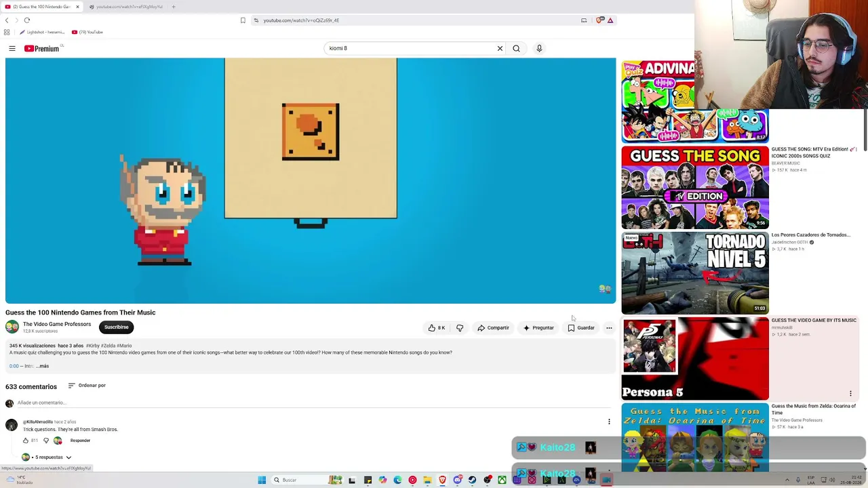Run search with magnifier button
The width and height of the screenshot is (868, 488).
516,48
